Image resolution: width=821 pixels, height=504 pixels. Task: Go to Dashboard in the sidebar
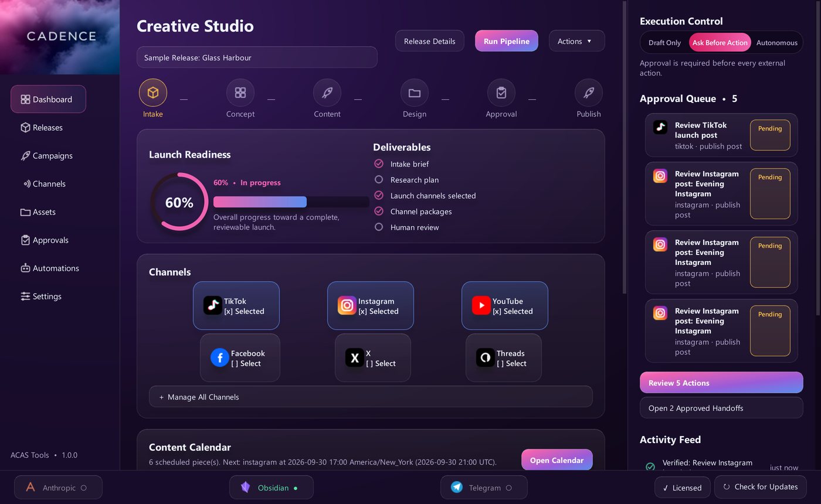tap(48, 99)
